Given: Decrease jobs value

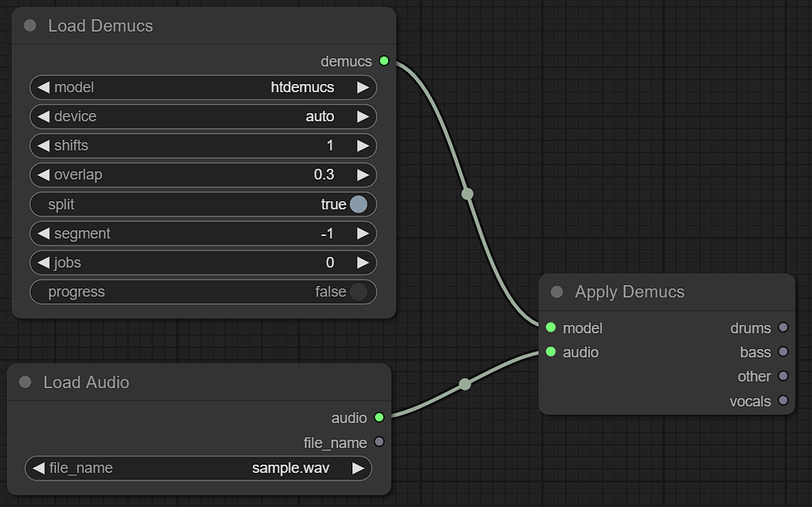Looking at the screenshot, I should pos(43,263).
